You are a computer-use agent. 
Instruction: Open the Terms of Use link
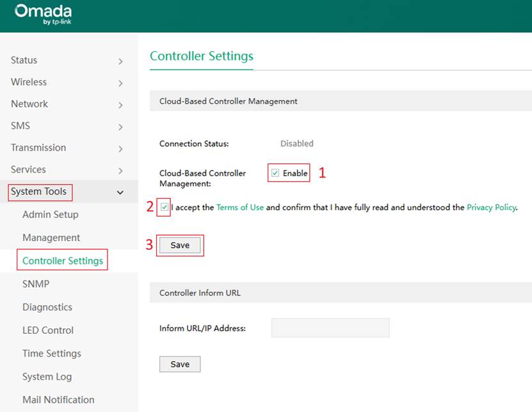(239, 208)
